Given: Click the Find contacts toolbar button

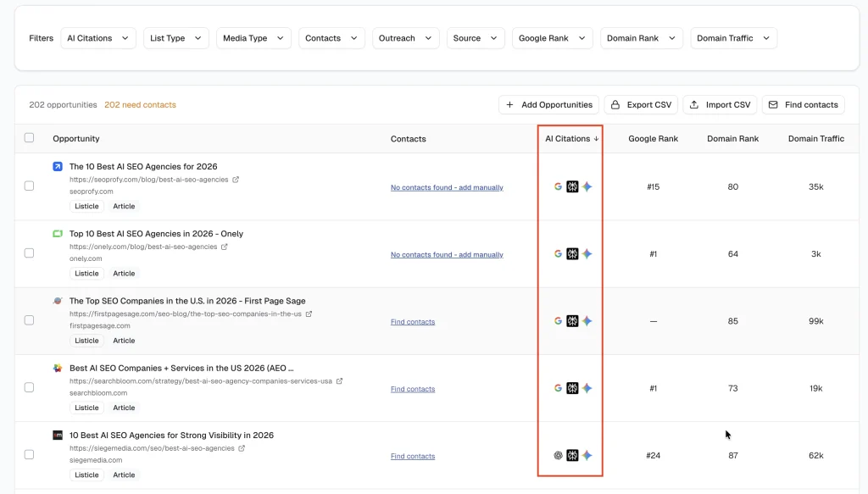Looking at the screenshot, I should pyautogui.click(x=804, y=104).
